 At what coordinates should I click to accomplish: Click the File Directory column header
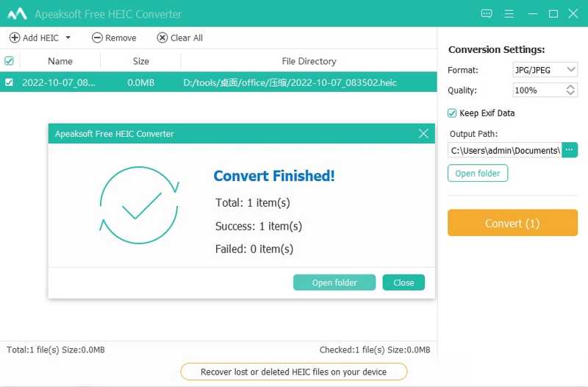coord(309,61)
